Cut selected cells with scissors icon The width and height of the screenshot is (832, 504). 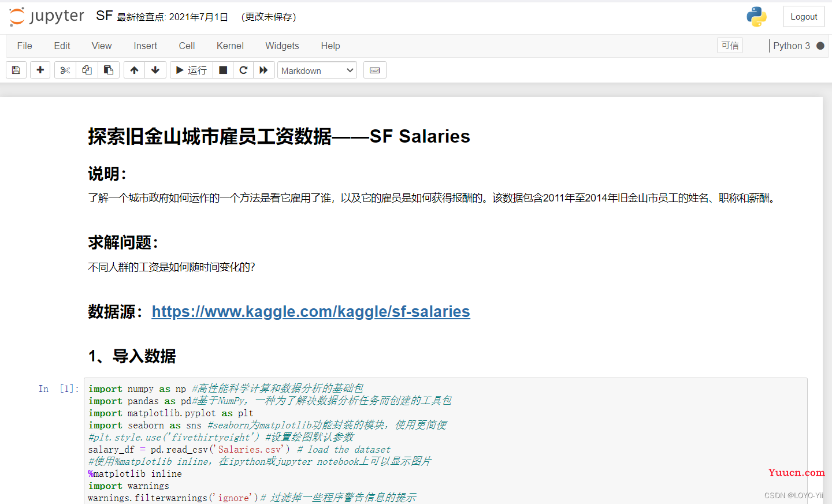click(x=65, y=70)
